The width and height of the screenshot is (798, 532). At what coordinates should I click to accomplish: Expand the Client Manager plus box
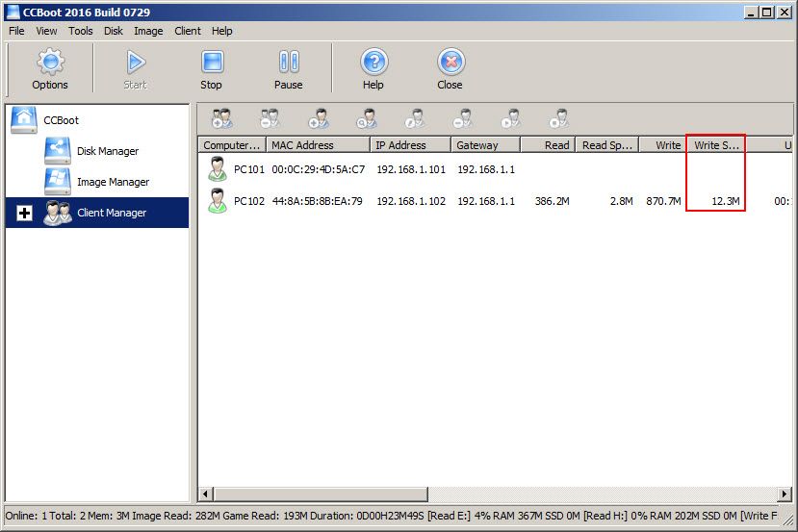[x=24, y=213]
